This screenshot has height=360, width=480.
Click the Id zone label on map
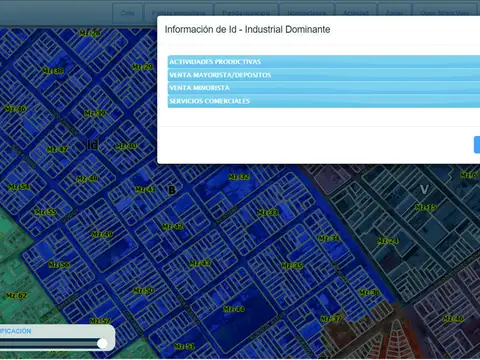[92, 145]
